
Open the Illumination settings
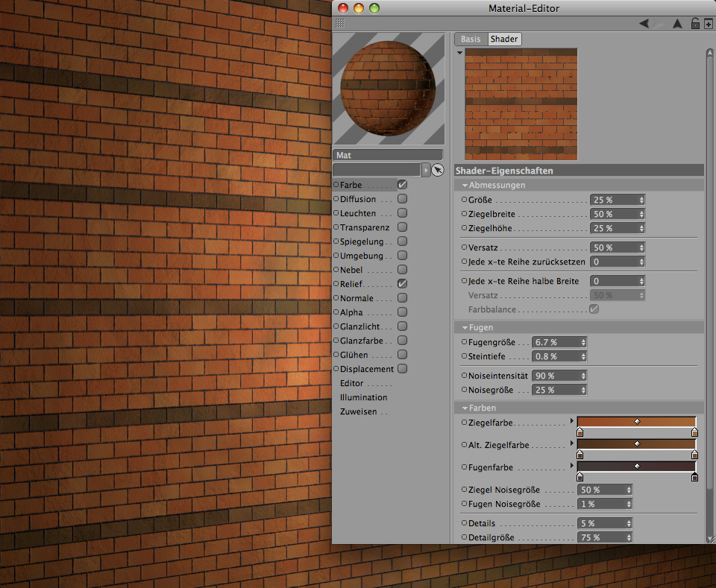point(363,397)
